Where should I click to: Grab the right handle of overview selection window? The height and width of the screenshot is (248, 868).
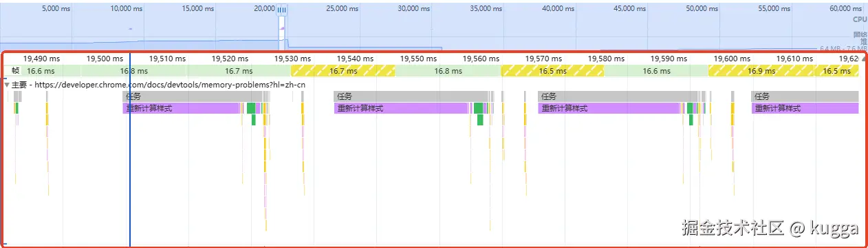click(284, 10)
